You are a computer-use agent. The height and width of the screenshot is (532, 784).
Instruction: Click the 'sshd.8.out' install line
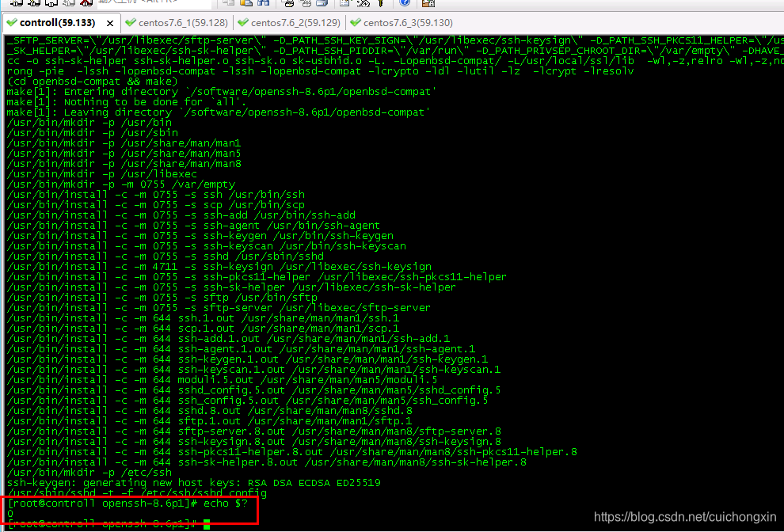(210, 411)
